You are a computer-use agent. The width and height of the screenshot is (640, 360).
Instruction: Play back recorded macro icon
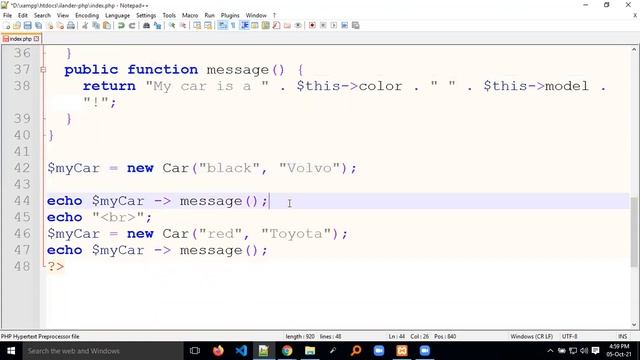pos(334,25)
